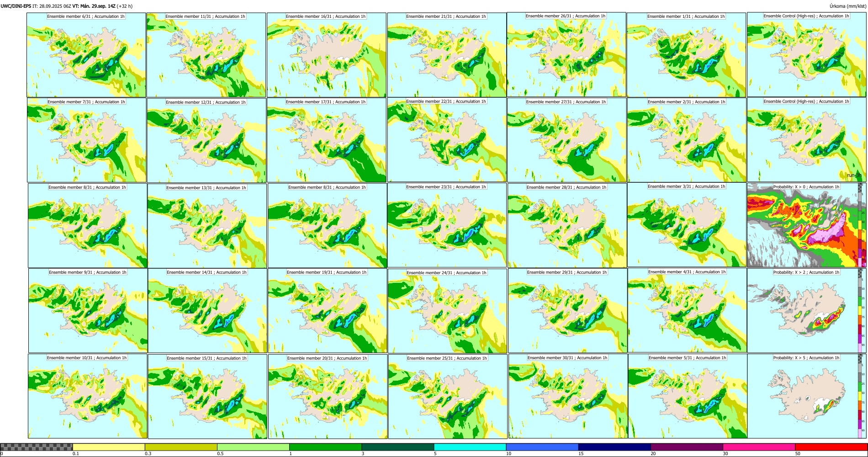Viewport: 868px width, 457px height.
Task: Select the Ensemble member 30/31 map panel
Action: click(x=568, y=396)
